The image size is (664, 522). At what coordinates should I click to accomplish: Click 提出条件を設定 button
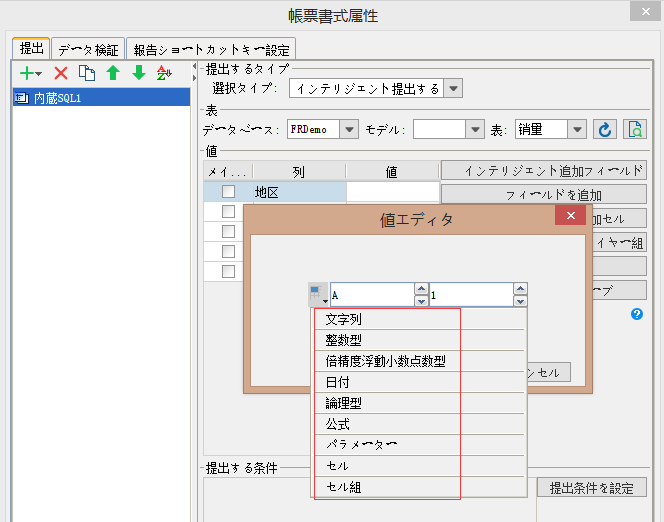(592, 487)
